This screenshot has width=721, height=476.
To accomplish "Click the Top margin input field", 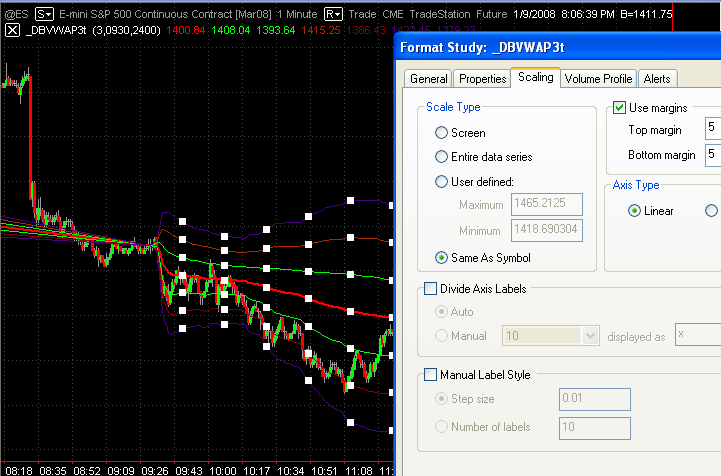I will [713, 128].
